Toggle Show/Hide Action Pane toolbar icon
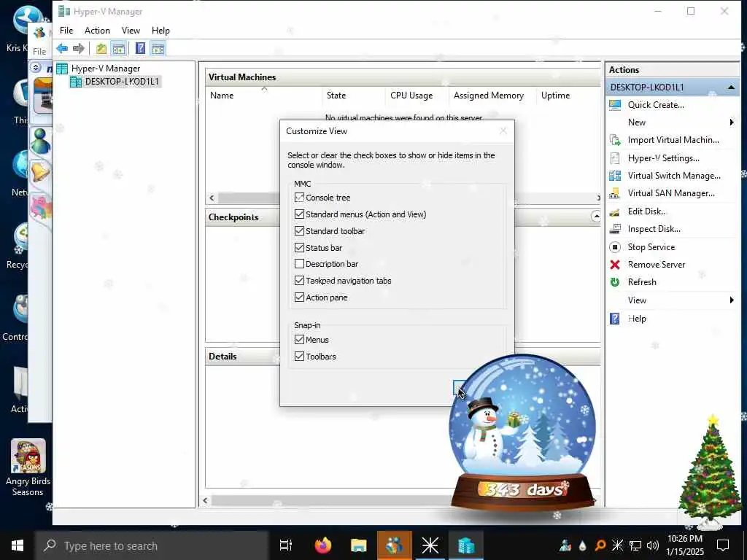This screenshot has height=560, width=747. pos(158,48)
